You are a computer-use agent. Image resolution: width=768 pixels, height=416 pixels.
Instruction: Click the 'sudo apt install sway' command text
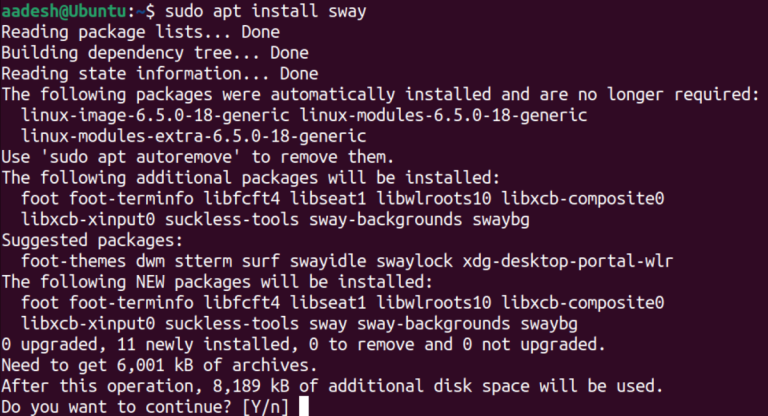pos(256,11)
